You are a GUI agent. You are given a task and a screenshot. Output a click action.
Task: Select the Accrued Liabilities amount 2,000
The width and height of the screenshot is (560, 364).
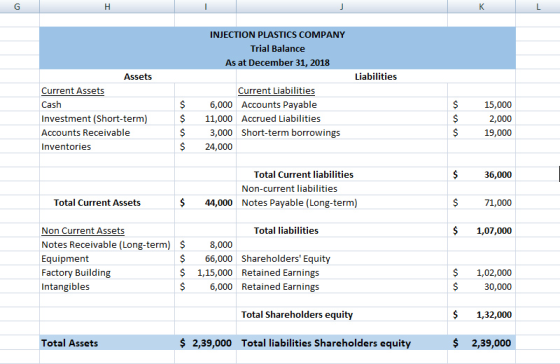pyautogui.click(x=481, y=119)
